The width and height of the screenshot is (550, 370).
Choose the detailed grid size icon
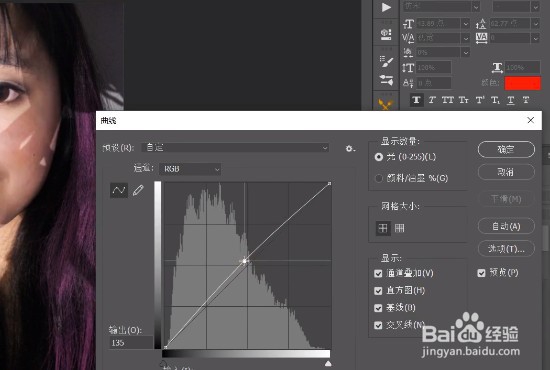click(400, 229)
